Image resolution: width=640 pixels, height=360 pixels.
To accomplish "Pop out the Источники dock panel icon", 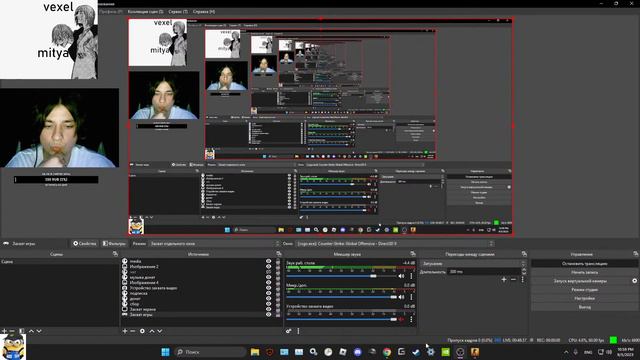I will click(279, 254).
